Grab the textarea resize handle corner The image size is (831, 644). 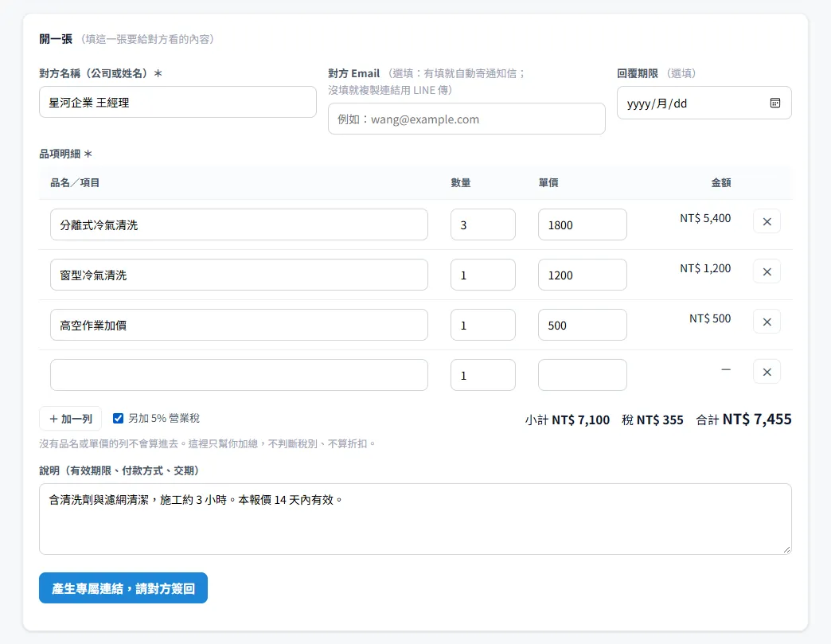[787, 550]
